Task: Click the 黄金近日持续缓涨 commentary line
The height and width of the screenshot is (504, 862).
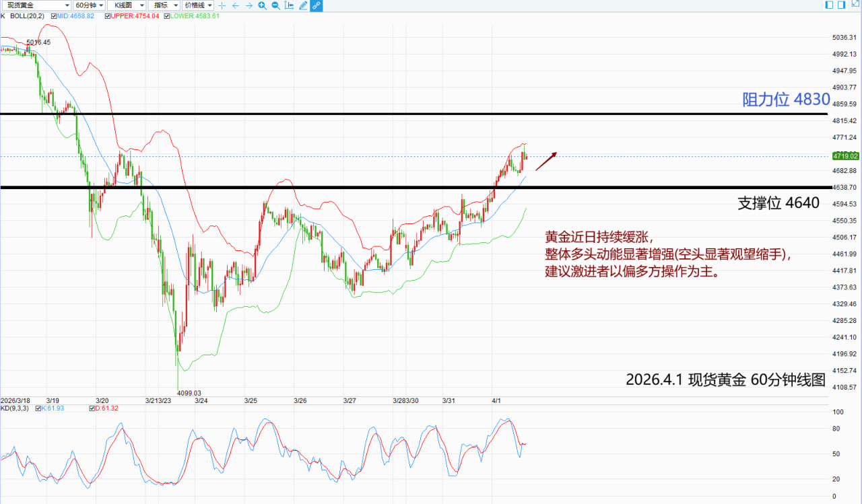Action: click(x=599, y=238)
